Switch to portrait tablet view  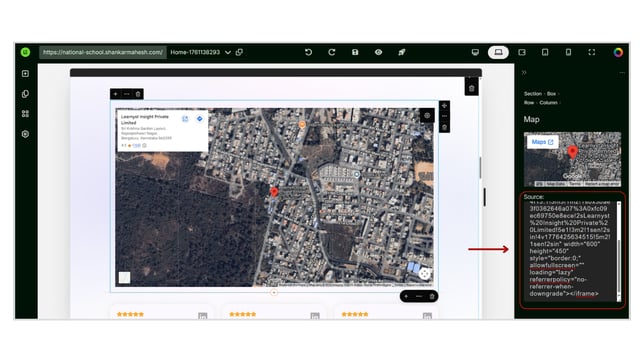coord(545,52)
